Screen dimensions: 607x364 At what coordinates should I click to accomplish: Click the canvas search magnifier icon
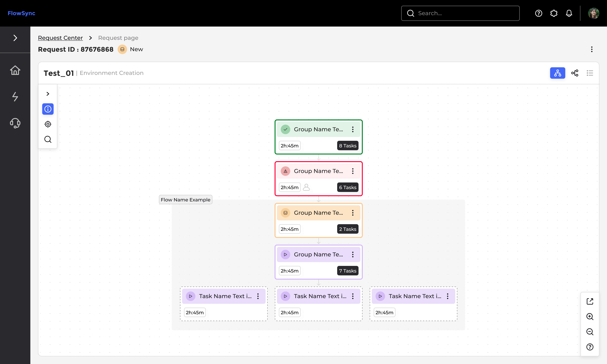click(48, 139)
